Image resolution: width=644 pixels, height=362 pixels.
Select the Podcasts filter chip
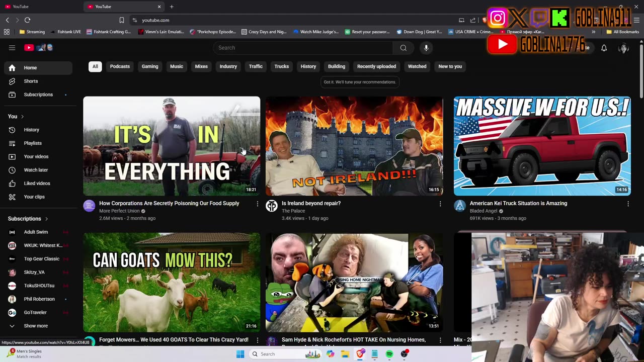coord(120,66)
